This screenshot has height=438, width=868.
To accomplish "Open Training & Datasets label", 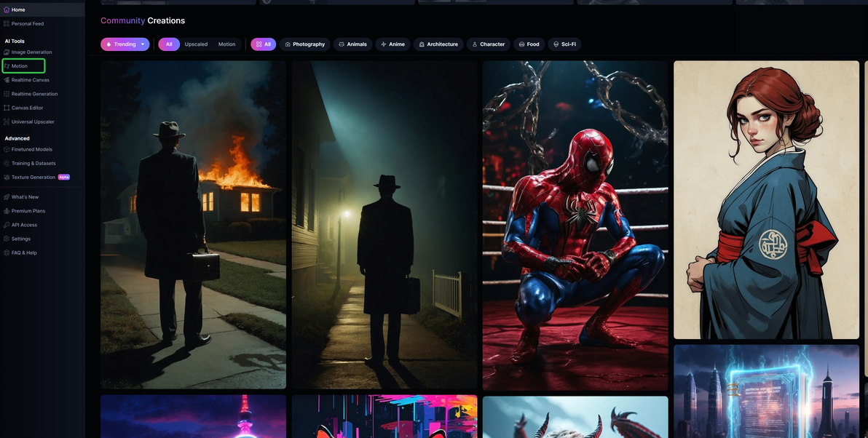I will (33, 163).
